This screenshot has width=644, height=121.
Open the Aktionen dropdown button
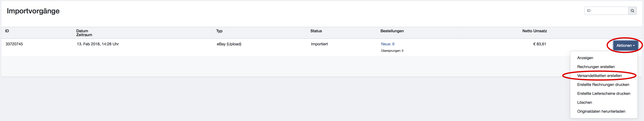click(625, 45)
